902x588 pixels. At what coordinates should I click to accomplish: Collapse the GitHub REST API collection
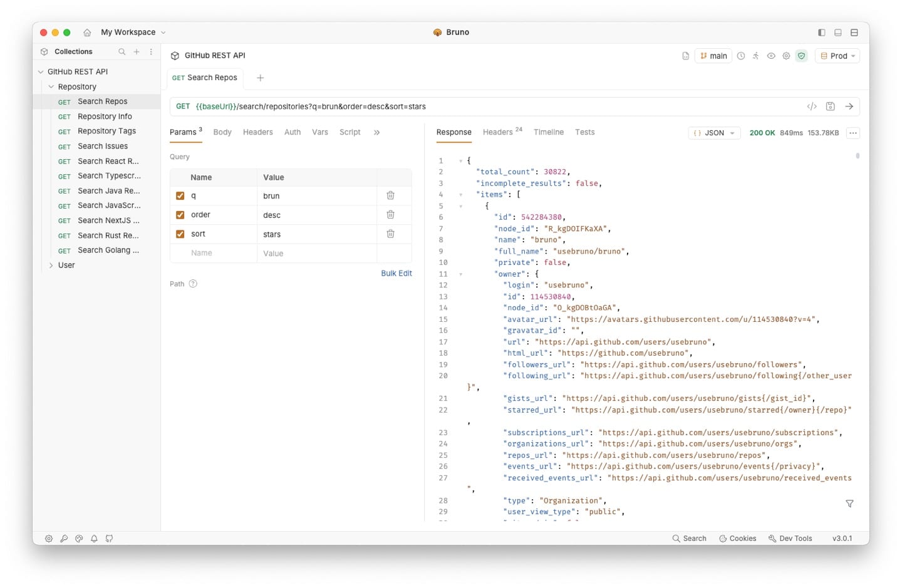(x=41, y=72)
